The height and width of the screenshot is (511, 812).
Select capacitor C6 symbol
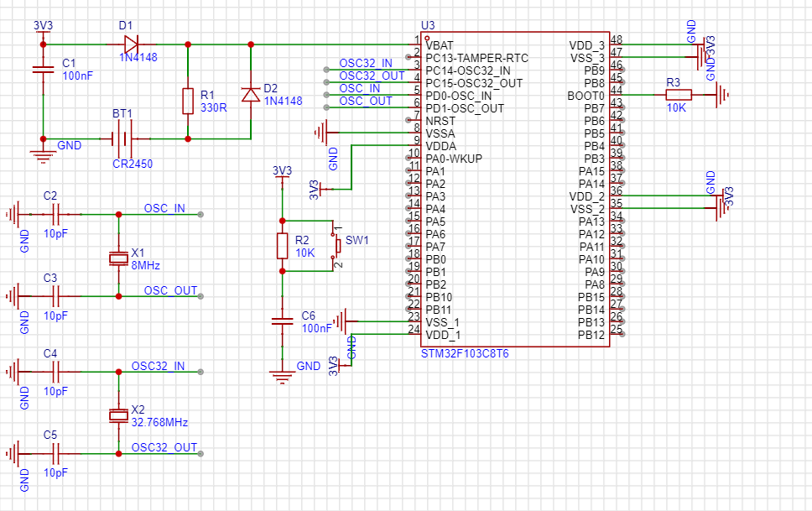click(282, 322)
